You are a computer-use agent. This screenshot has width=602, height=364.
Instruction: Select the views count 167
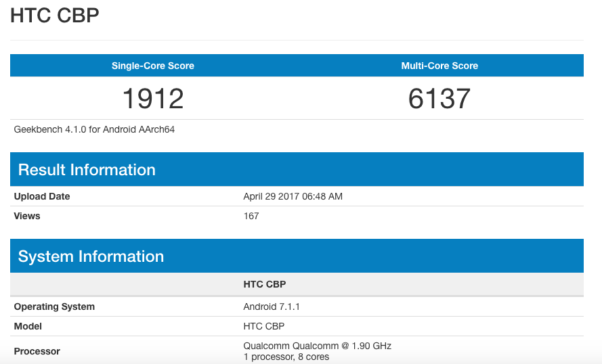[251, 216]
